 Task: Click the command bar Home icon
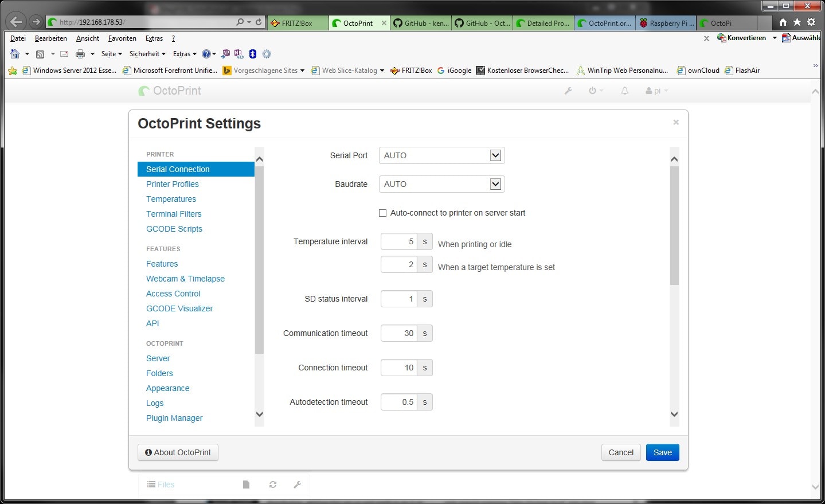coord(15,54)
